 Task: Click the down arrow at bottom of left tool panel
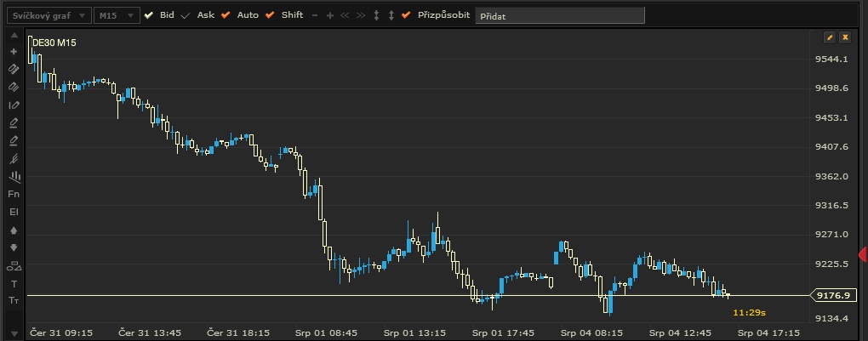14,334
